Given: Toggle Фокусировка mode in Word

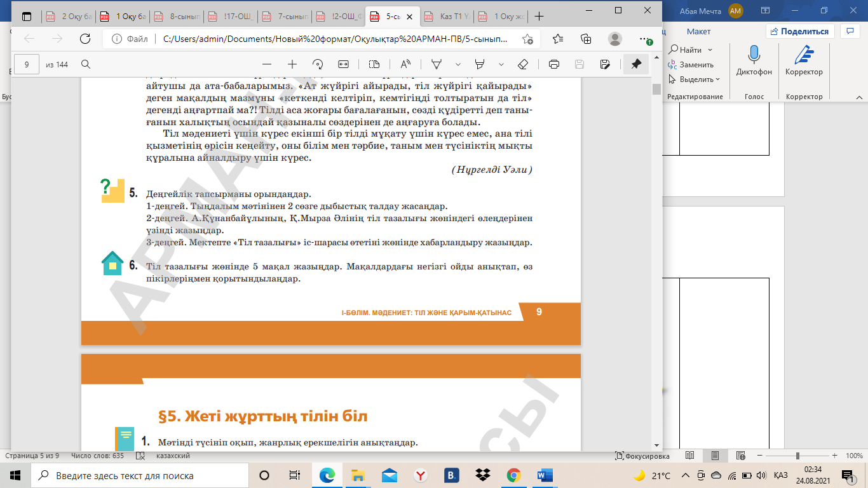Looking at the screenshot, I should 642,456.
